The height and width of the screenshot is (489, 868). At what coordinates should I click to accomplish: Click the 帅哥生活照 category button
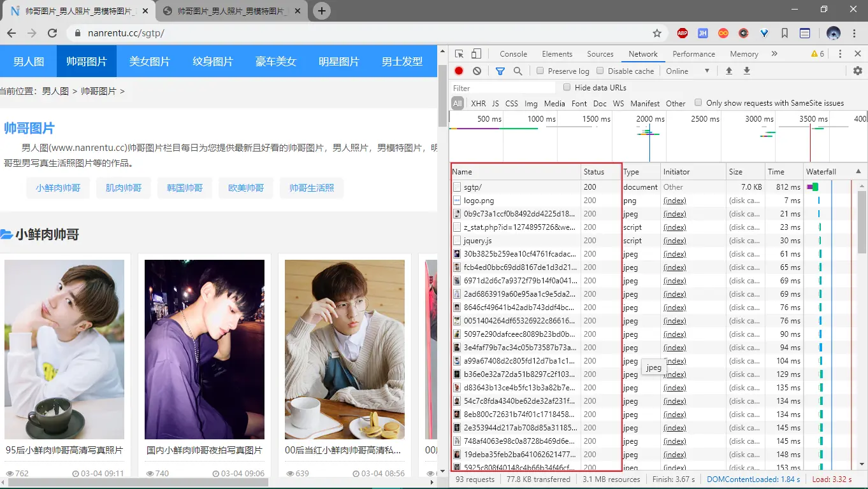pos(312,188)
